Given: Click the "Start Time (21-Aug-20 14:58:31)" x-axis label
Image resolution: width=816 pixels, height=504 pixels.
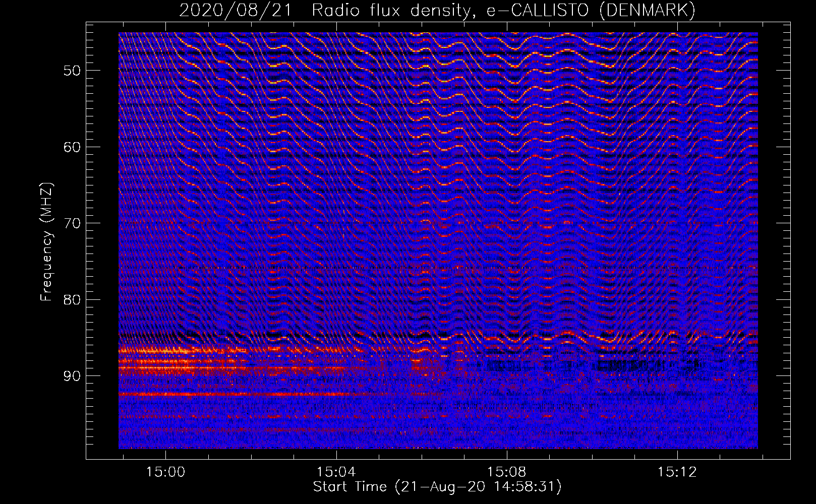Looking at the screenshot, I should pyautogui.click(x=437, y=487).
